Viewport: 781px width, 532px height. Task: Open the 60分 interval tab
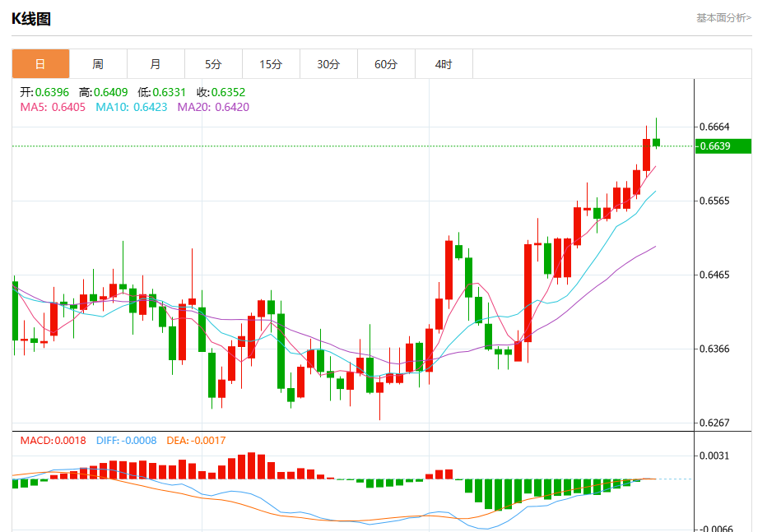[x=386, y=63]
